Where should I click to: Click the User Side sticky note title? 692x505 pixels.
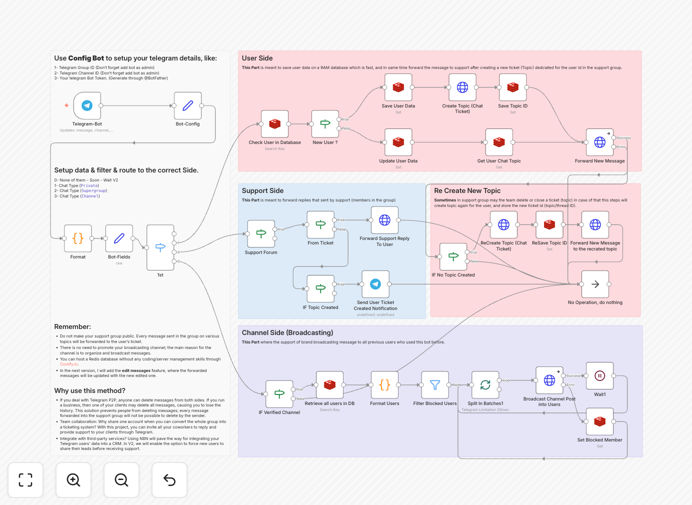[x=257, y=58]
